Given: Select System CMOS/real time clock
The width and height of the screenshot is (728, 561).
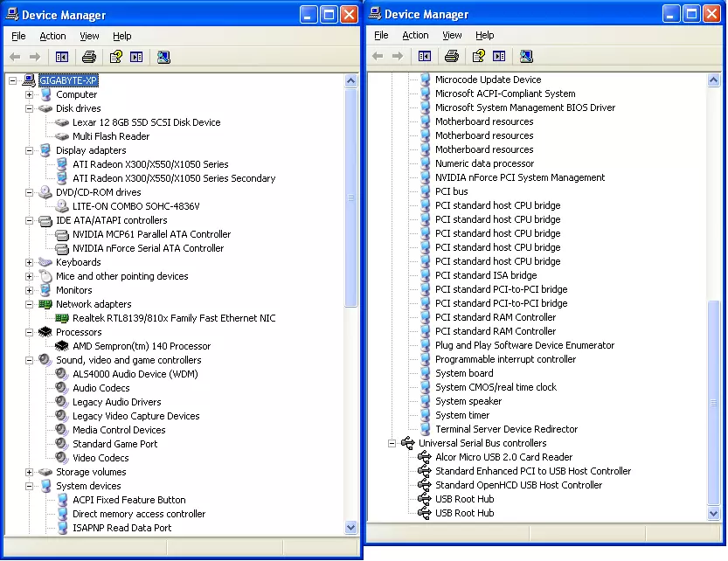Looking at the screenshot, I should pyautogui.click(x=496, y=387).
